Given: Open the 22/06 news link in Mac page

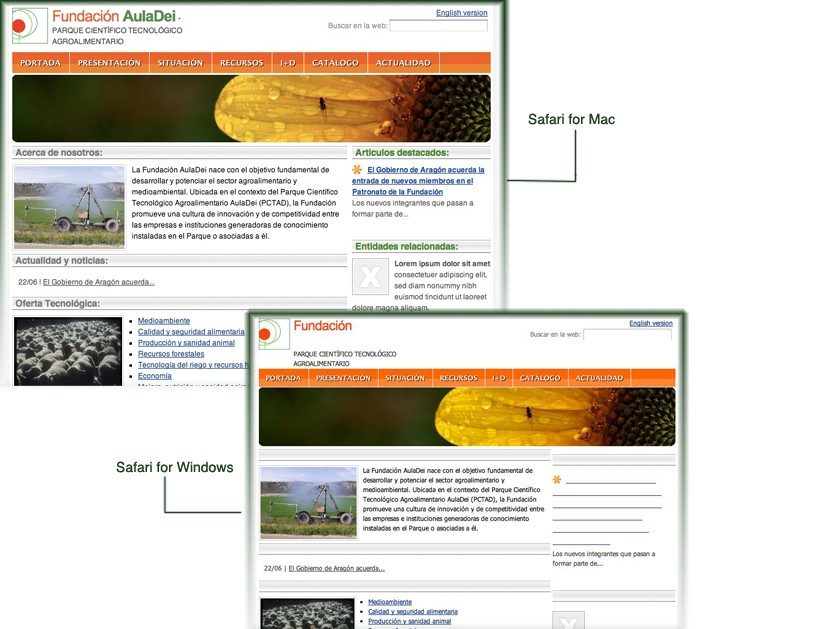Looking at the screenshot, I should pyautogui.click(x=99, y=282).
